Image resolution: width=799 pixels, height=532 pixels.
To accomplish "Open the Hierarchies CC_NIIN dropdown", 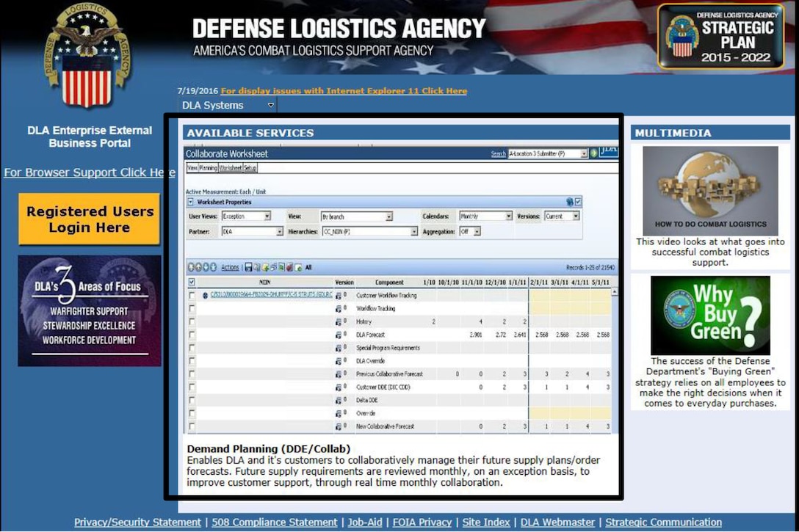I will tap(370, 232).
